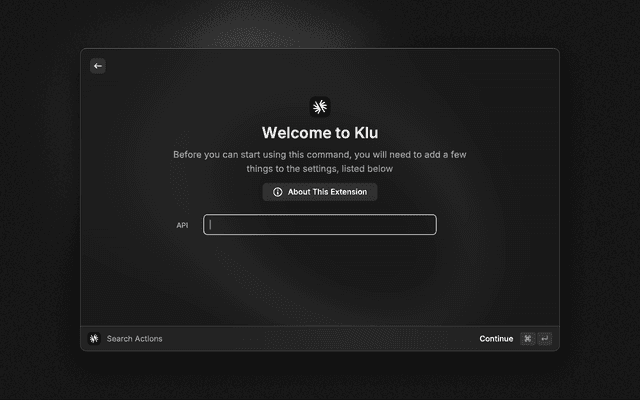Viewport: 640px width, 400px height.
Task: Click the Return key shortcut icon
Action: [x=545, y=339]
